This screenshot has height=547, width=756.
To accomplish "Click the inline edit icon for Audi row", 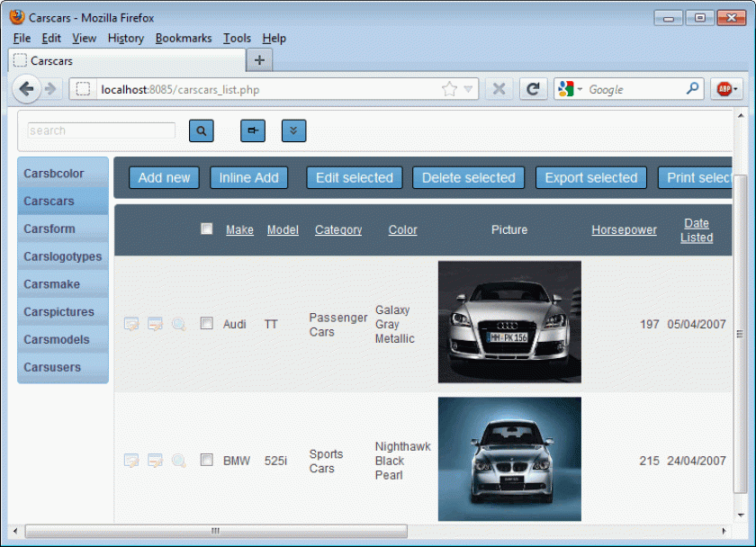I will pos(155,324).
